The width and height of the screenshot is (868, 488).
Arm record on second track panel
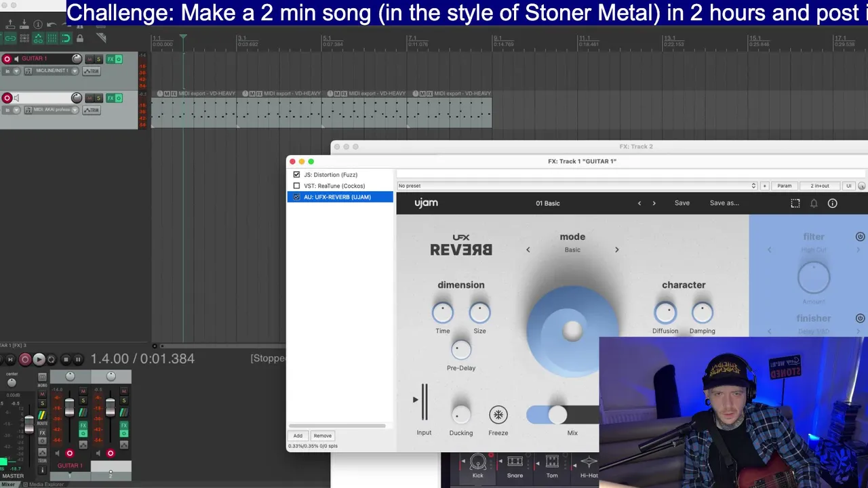7,98
